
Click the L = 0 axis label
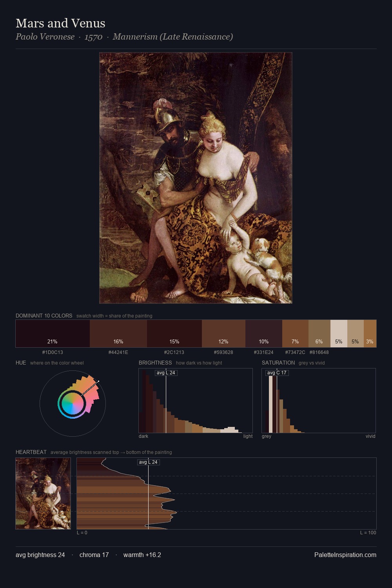coord(82,533)
